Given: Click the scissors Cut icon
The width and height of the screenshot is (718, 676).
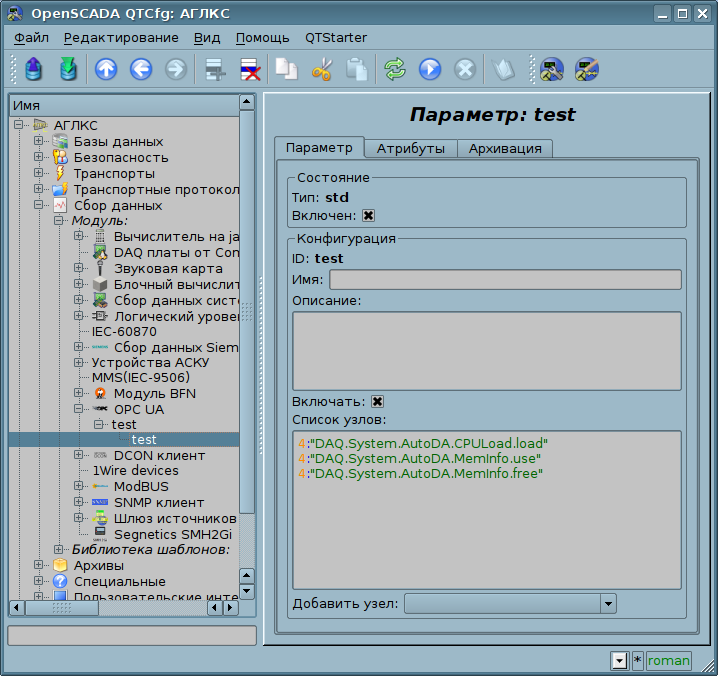Looking at the screenshot, I should pos(322,69).
